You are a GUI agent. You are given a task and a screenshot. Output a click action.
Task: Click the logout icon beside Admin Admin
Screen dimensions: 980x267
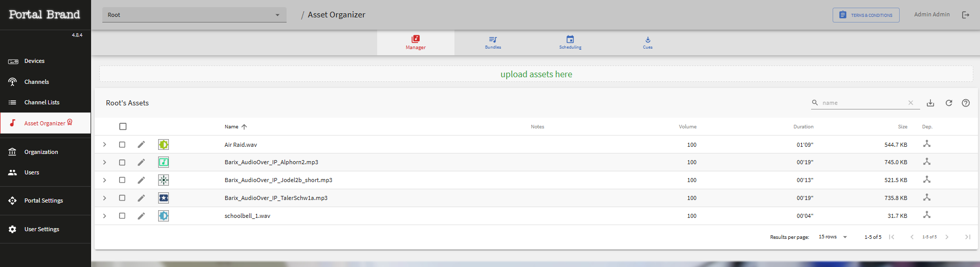coord(966,15)
